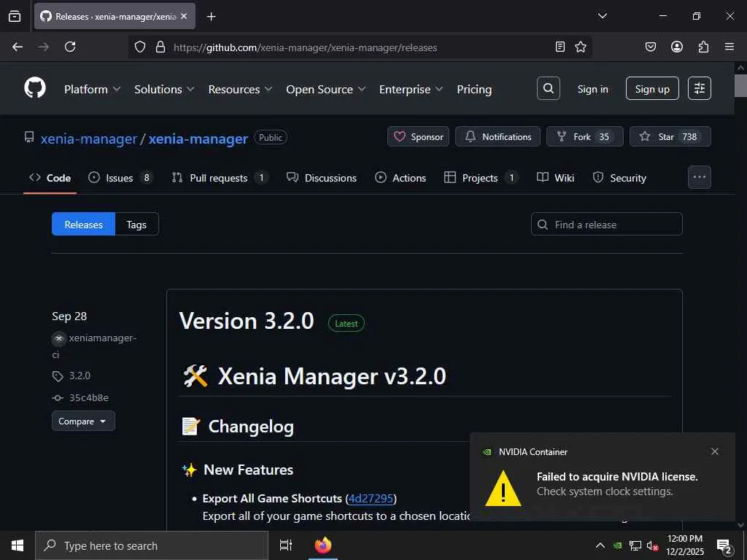Star the xenia-manager repository
The width and height of the screenshot is (747, 560).
pos(670,136)
